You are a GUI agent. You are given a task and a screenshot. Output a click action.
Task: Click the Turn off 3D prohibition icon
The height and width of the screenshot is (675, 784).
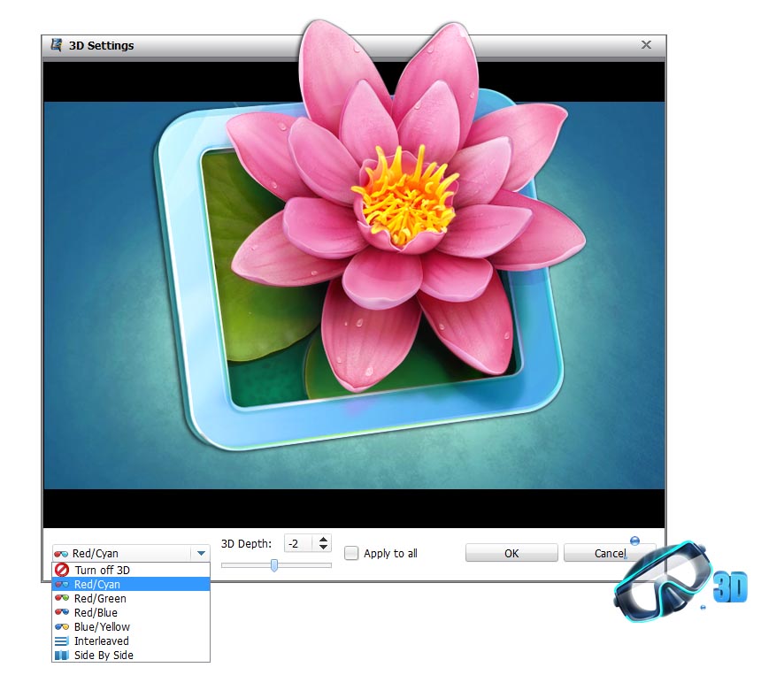pyautogui.click(x=62, y=570)
